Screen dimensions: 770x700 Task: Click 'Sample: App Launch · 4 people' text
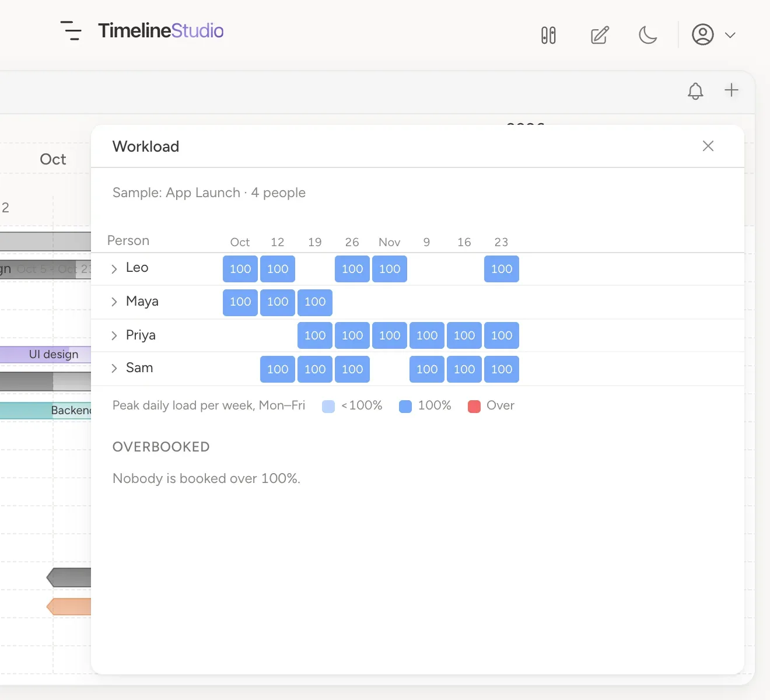(209, 192)
